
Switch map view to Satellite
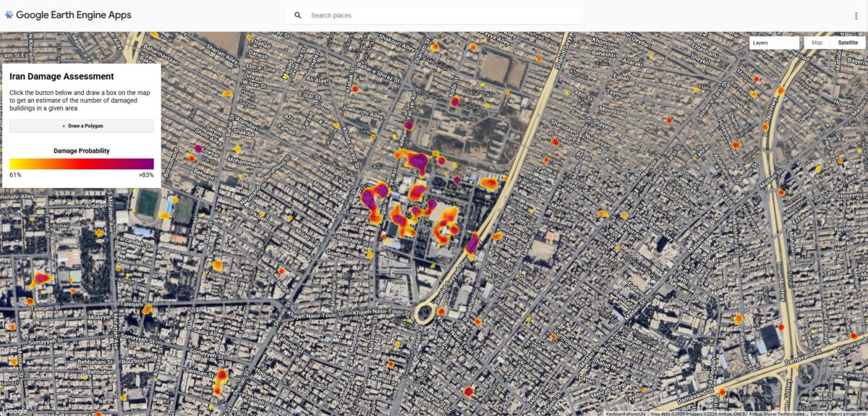[848, 43]
